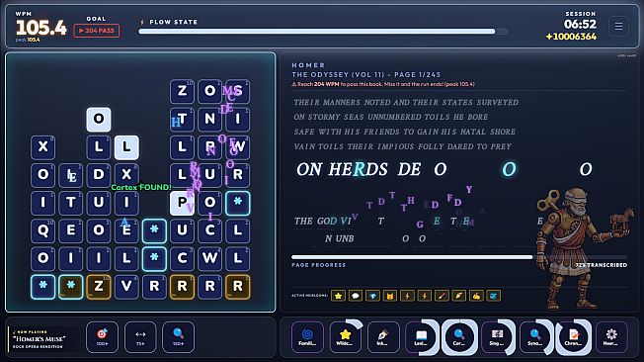Inspect the feather quill heirloom icon
This screenshot has width=644, height=362.
coord(458,296)
